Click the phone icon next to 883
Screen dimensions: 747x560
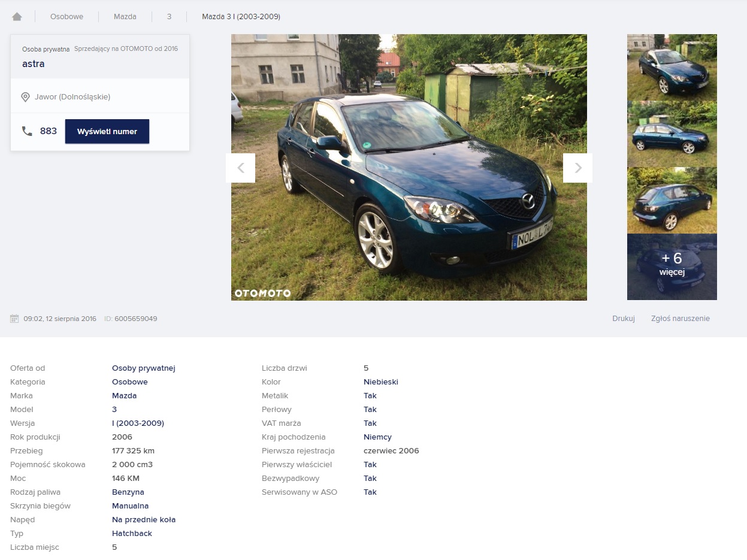coord(27,131)
